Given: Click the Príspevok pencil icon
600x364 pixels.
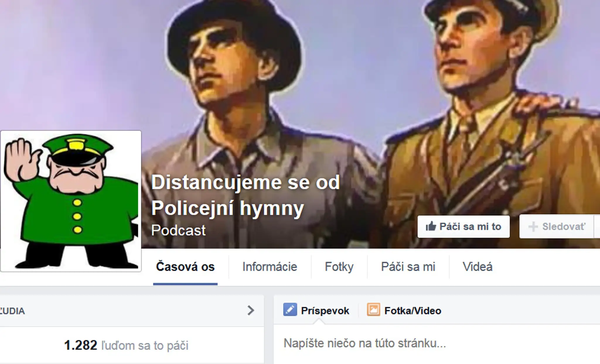Looking at the screenshot, I should [x=290, y=310].
